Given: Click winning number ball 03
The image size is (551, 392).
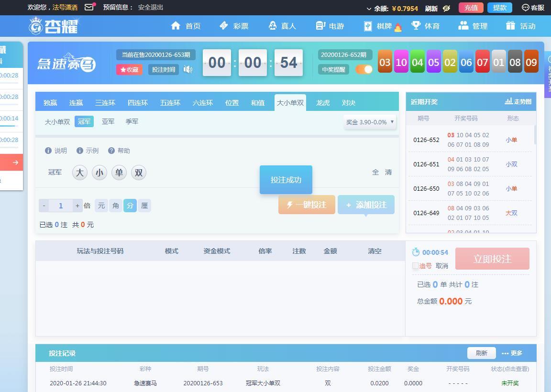Looking at the screenshot, I should (385, 62).
